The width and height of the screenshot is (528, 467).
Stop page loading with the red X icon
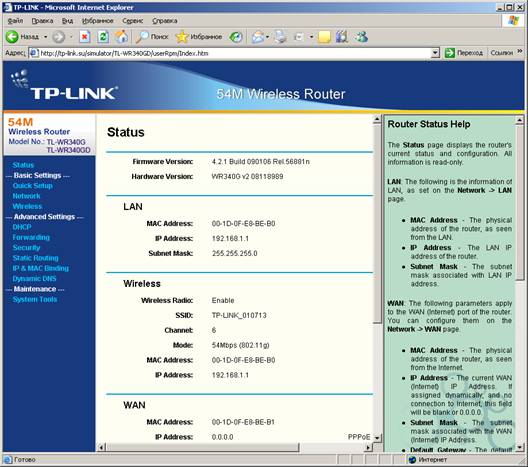[85, 37]
